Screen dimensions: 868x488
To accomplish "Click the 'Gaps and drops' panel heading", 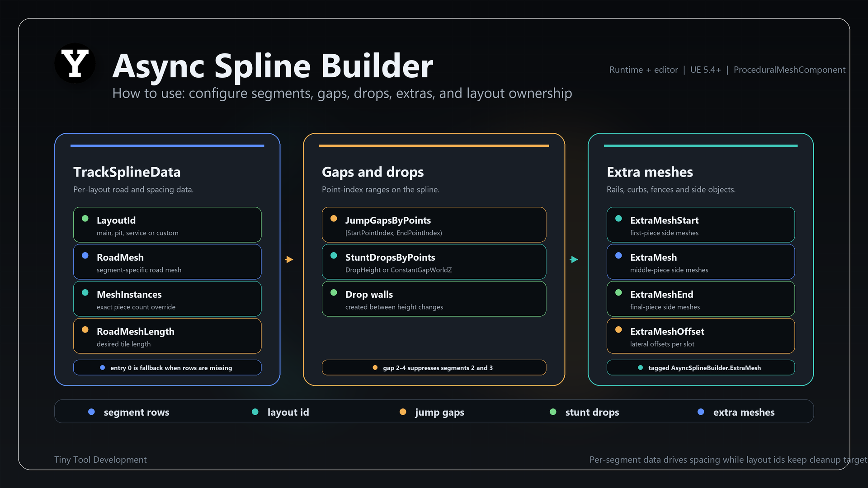I will 373,172.
